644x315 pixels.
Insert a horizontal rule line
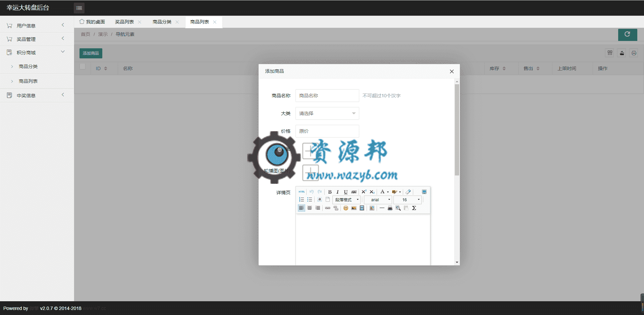tap(382, 208)
